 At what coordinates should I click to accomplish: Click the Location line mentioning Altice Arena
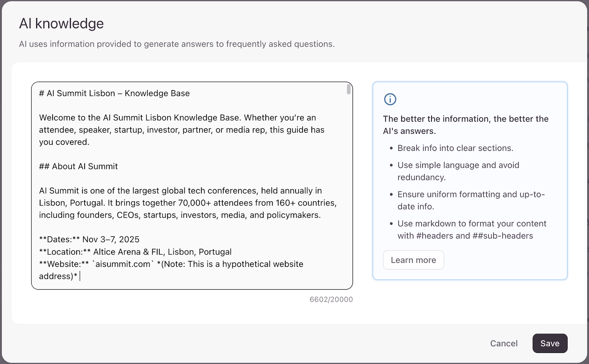(x=135, y=252)
